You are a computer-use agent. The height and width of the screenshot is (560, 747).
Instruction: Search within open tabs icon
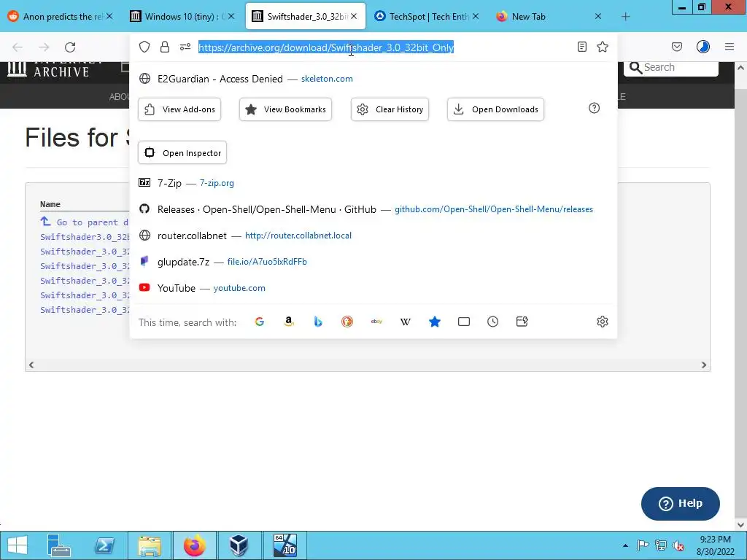pyautogui.click(x=463, y=322)
